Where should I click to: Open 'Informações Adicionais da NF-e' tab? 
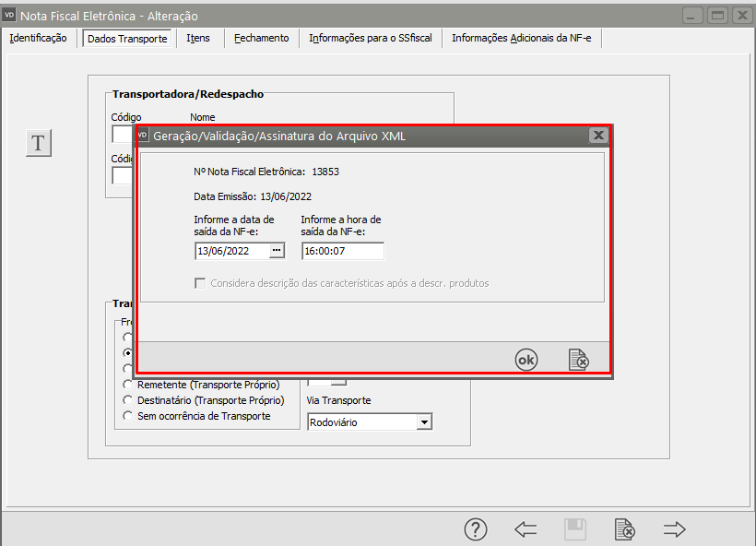point(522,38)
